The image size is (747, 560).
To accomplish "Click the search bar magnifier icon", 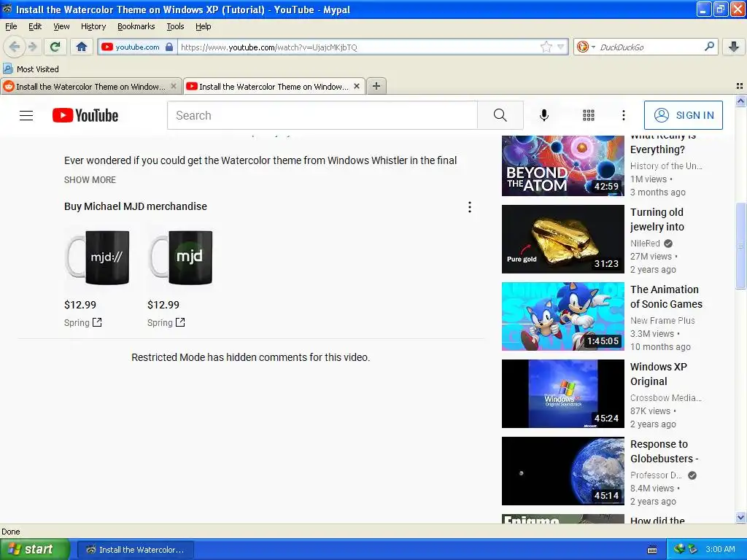I will click(709, 47).
